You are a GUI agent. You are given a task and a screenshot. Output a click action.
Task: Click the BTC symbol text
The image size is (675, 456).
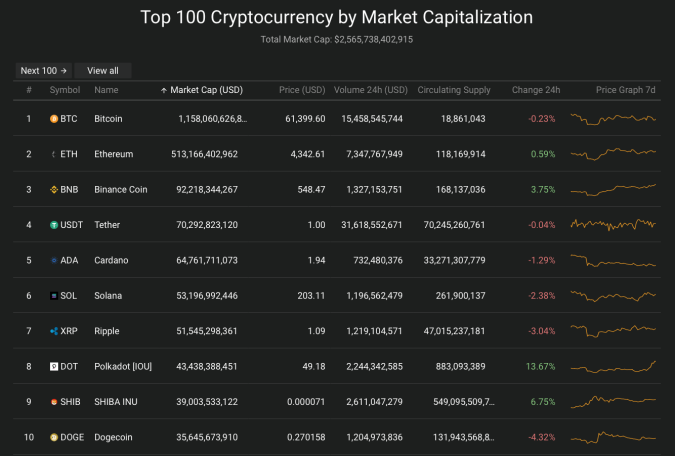[69, 119]
